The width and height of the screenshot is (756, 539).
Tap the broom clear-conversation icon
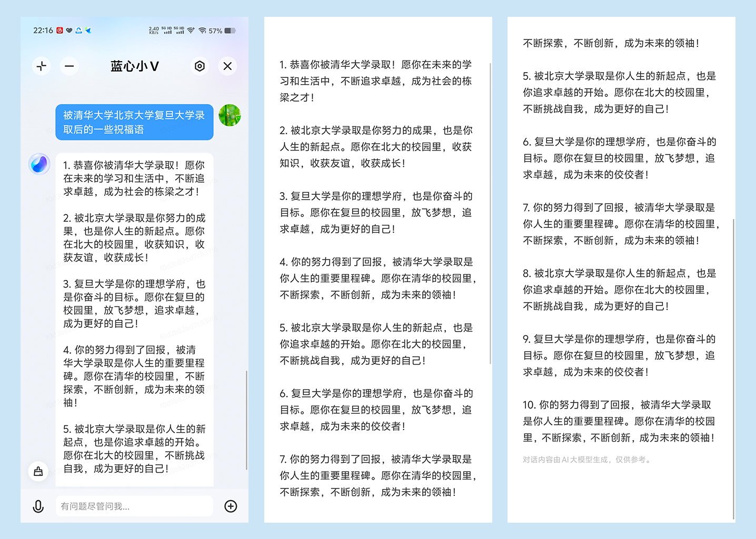pyautogui.click(x=38, y=472)
